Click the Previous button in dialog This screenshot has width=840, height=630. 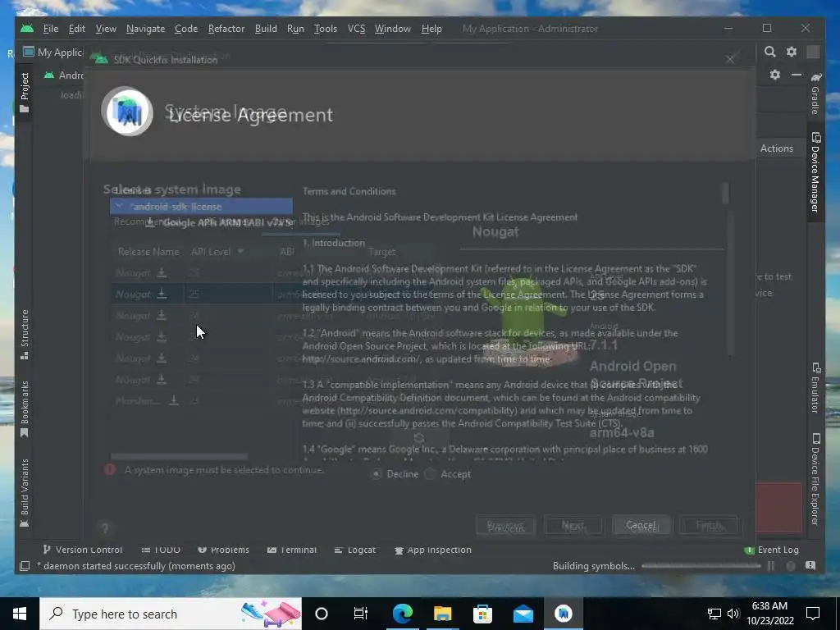[x=505, y=526]
